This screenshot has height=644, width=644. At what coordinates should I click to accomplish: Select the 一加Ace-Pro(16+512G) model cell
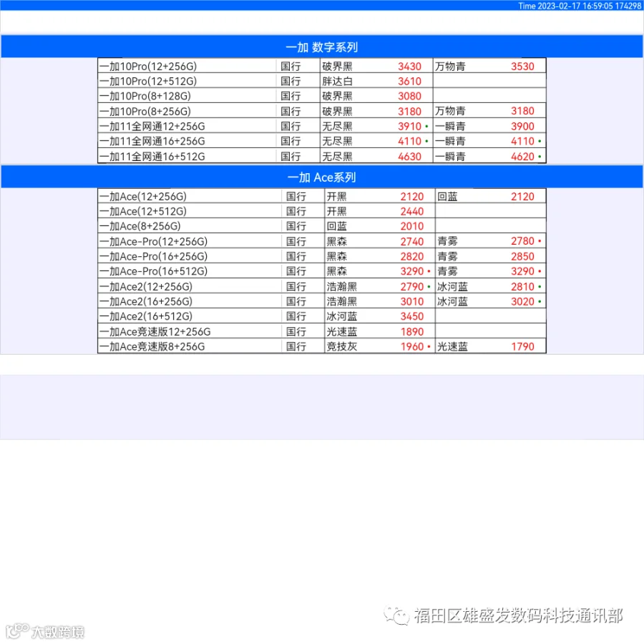click(x=190, y=271)
